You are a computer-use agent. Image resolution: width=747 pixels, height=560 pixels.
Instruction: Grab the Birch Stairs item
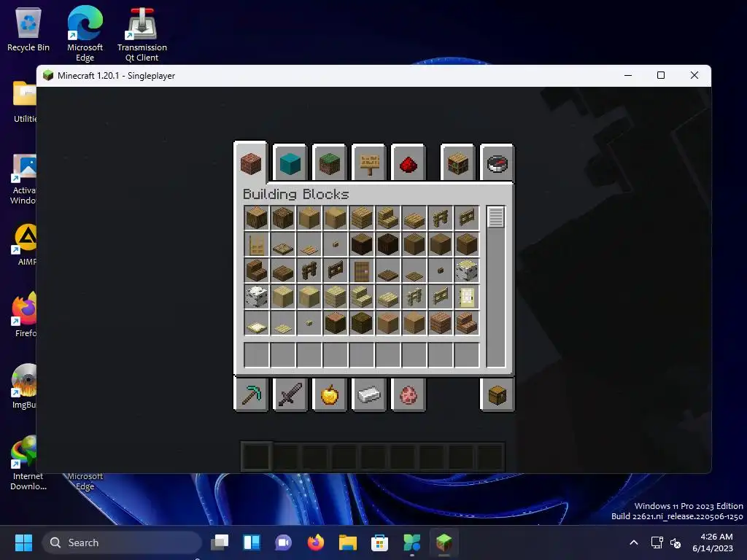pos(362,297)
